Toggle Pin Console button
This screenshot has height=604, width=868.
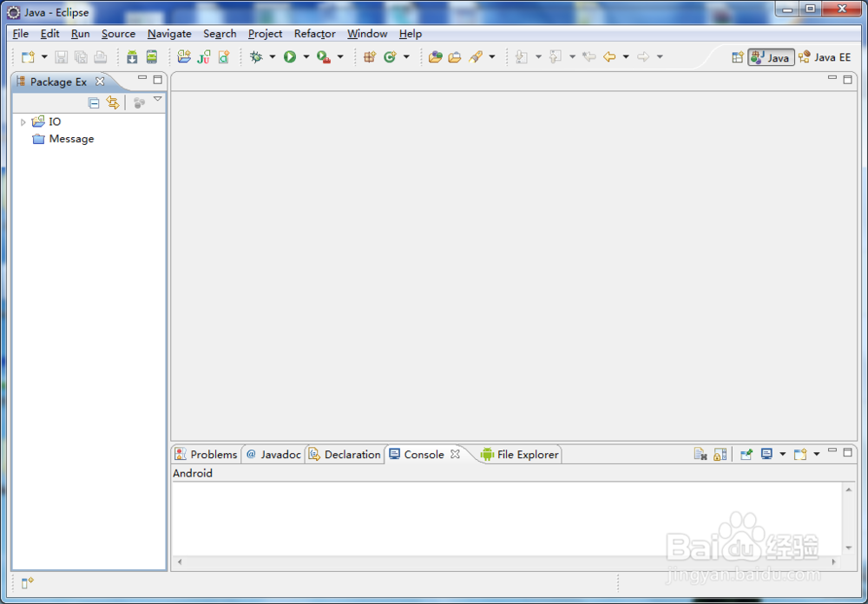pos(746,455)
